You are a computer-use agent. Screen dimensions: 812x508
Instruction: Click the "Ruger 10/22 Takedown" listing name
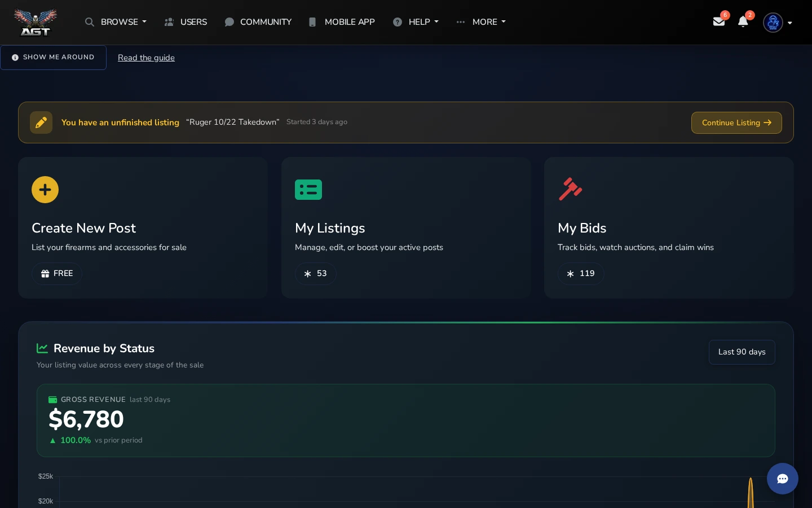[x=233, y=122]
